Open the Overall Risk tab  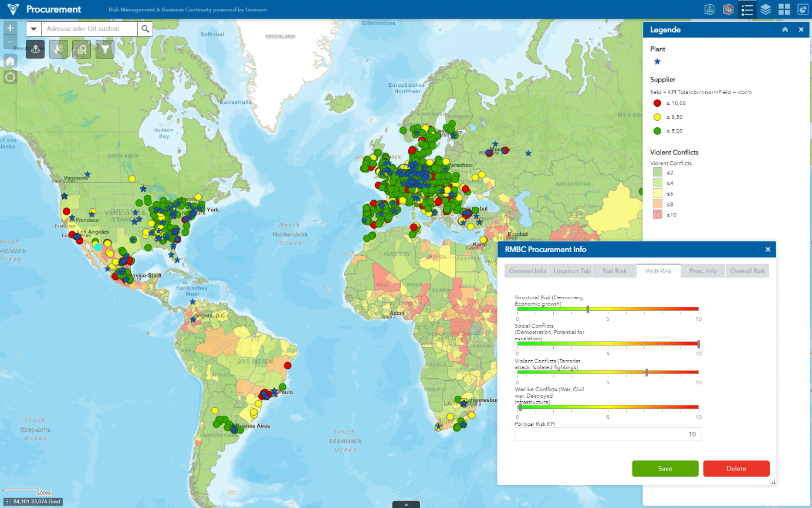pyautogui.click(x=747, y=271)
